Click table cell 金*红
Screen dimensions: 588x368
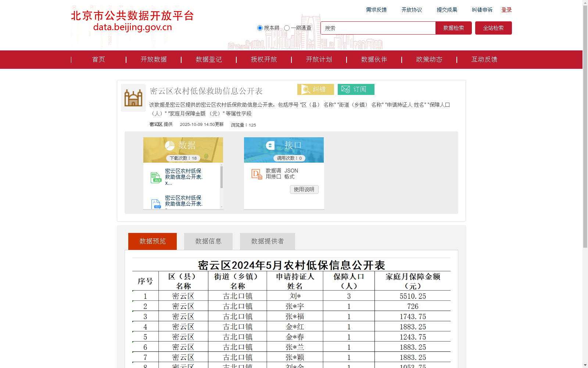[295, 327]
